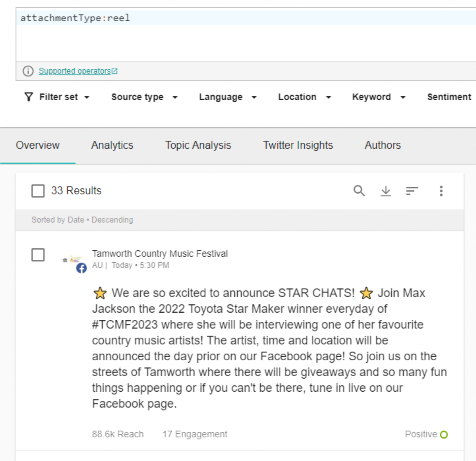Image resolution: width=476 pixels, height=461 pixels.
Task: Click the 'Sorted by Date • Descending' text
Action: click(x=82, y=220)
